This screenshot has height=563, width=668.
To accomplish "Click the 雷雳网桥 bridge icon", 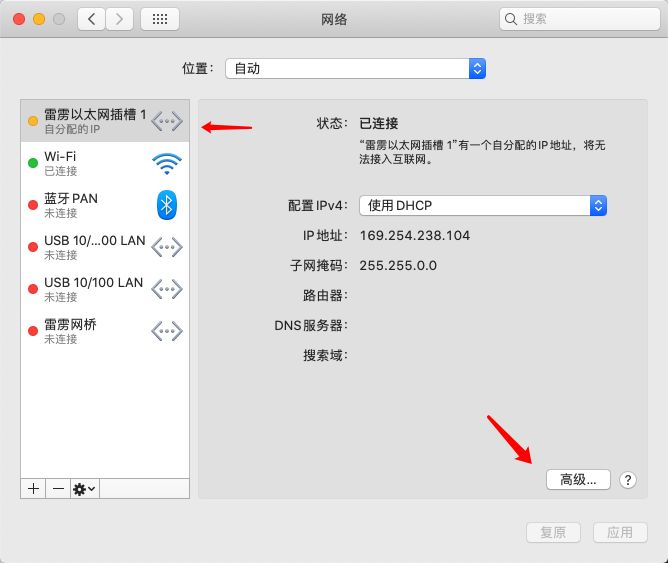I will click(167, 331).
